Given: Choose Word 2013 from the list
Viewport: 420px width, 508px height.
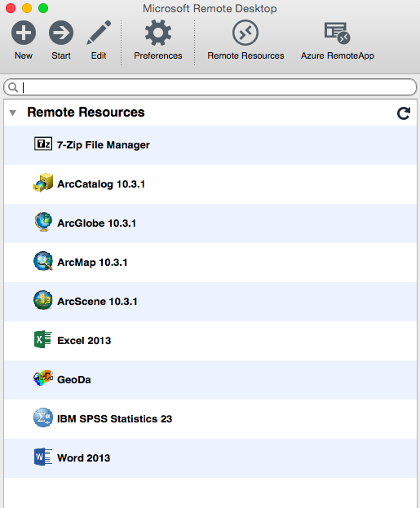Looking at the screenshot, I should 210,458.
